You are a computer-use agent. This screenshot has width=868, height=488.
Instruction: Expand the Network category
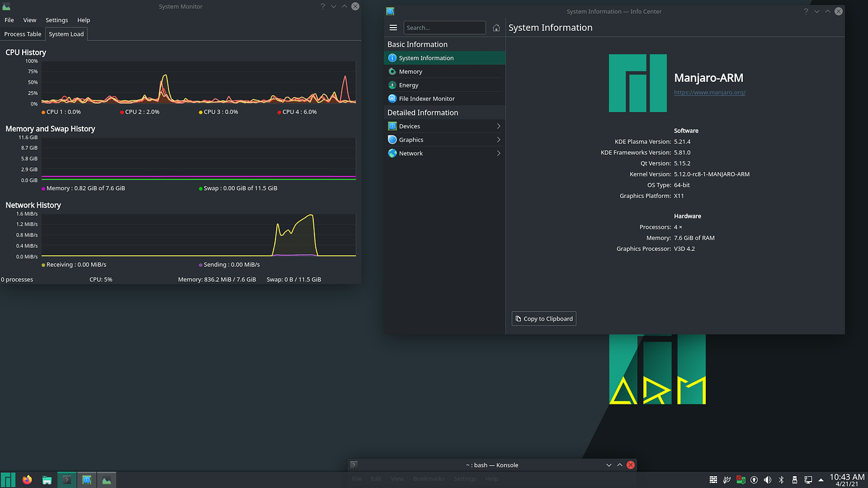(x=410, y=153)
